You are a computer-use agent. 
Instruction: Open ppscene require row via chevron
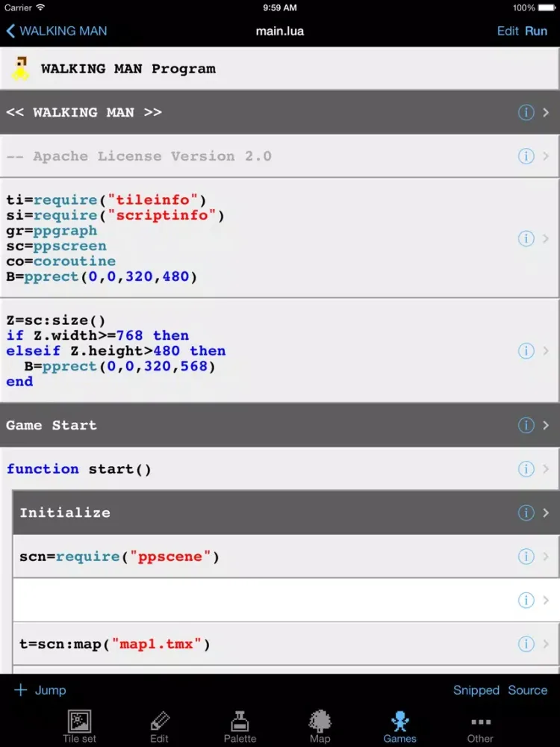tap(546, 557)
